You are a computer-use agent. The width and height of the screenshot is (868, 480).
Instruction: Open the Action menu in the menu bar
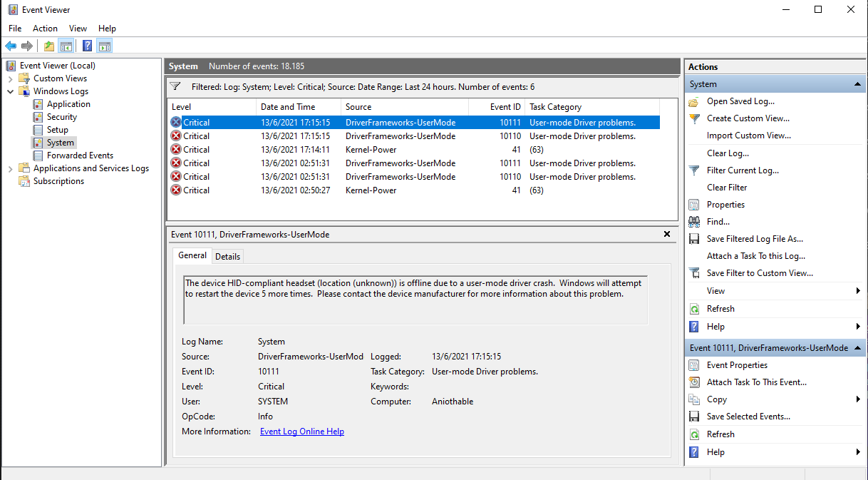tap(45, 29)
